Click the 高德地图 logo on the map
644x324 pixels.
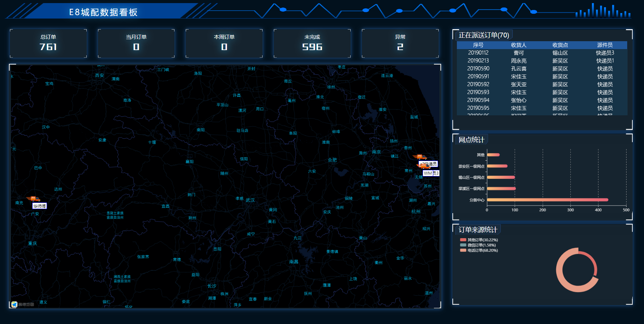tap(23, 304)
